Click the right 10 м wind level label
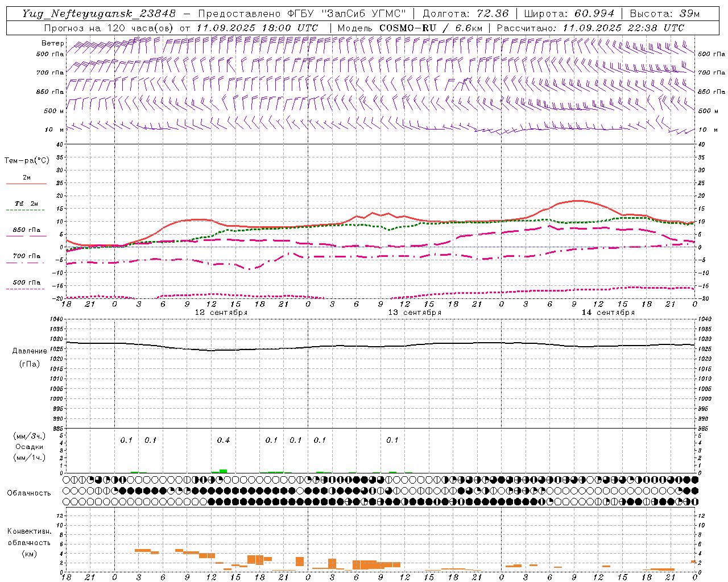Viewport: 728px width, 582px height. [708, 130]
